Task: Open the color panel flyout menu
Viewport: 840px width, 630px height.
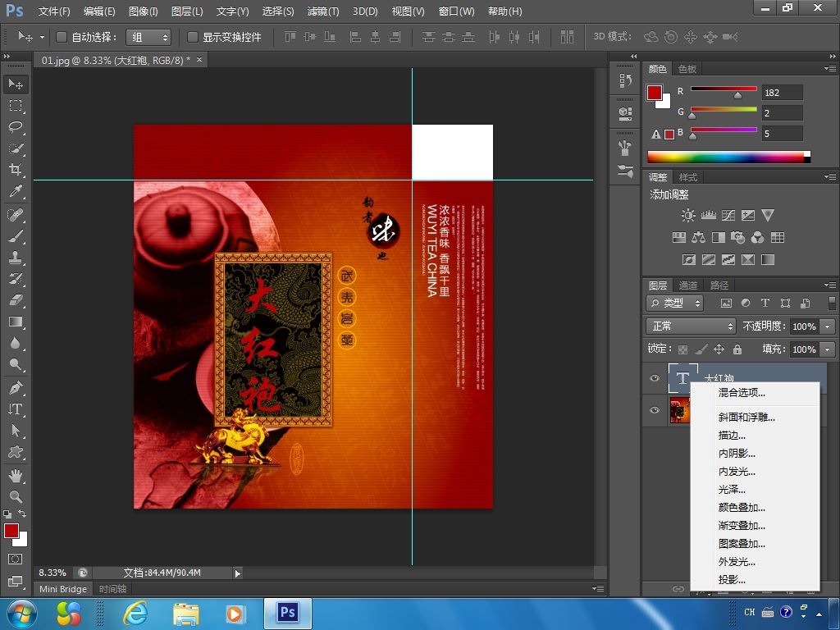Action: pos(830,69)
